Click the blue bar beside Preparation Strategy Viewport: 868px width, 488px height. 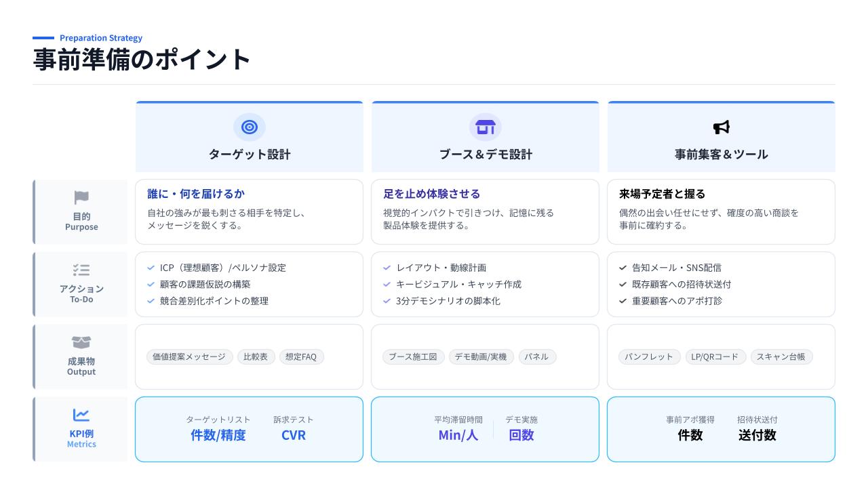click(x=43, y=38)
